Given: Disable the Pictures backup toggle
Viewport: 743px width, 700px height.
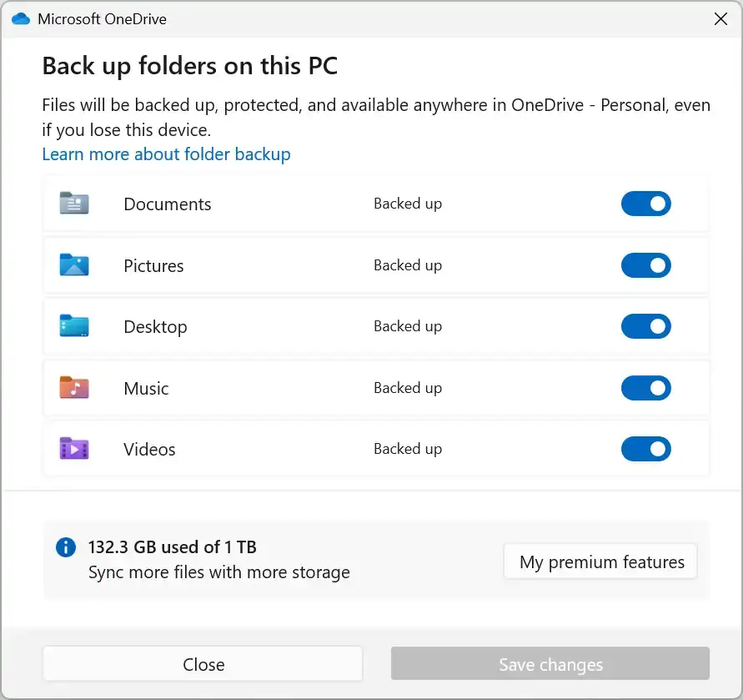Looking at the screenshot, I should pyautogui.click(x=645, y=265).
